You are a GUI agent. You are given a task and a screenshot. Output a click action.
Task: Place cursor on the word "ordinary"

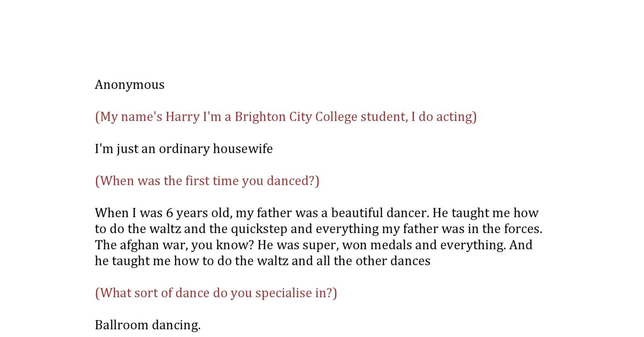pyautogui.click(x=184, y=149)
